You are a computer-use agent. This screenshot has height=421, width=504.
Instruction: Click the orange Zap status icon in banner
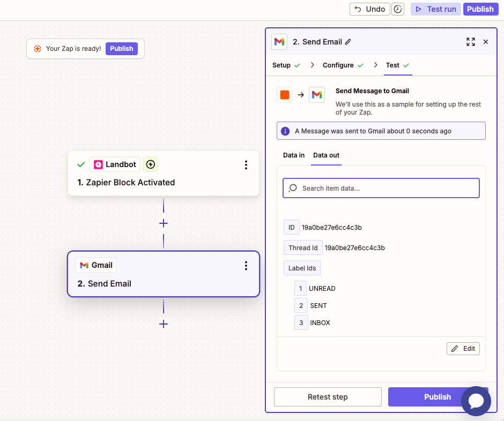coord(38,49)
